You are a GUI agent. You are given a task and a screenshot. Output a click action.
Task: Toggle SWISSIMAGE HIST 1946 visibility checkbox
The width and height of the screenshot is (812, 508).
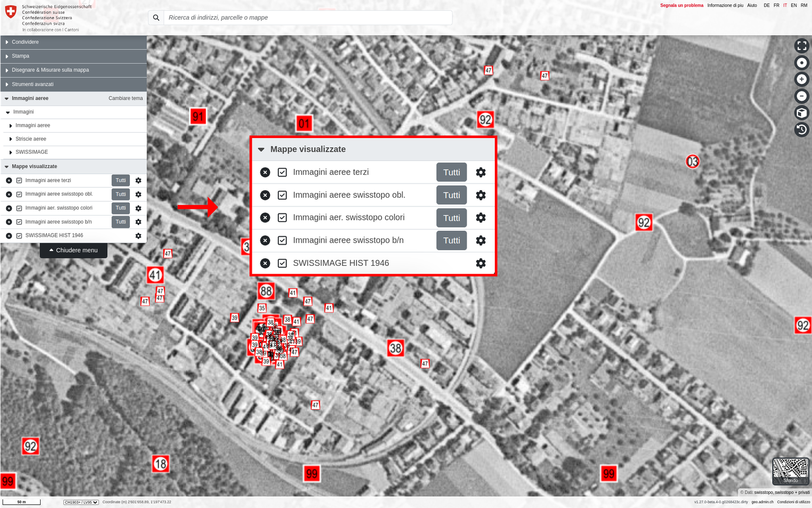282,263
